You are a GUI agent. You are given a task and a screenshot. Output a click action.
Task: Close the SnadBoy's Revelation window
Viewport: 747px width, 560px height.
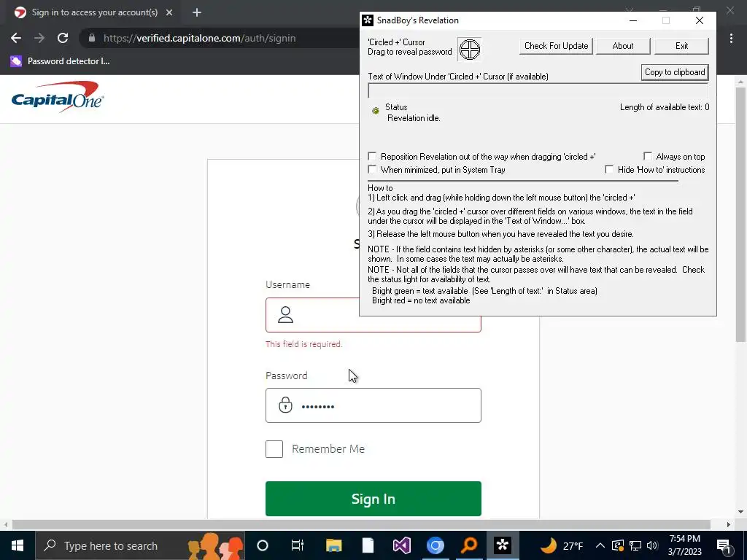click(x=700, y=20)
